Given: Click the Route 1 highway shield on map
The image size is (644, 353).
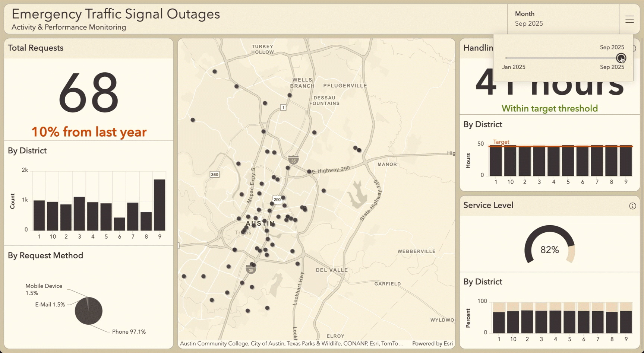Looking at the screenshot, I should coord(283,108).
